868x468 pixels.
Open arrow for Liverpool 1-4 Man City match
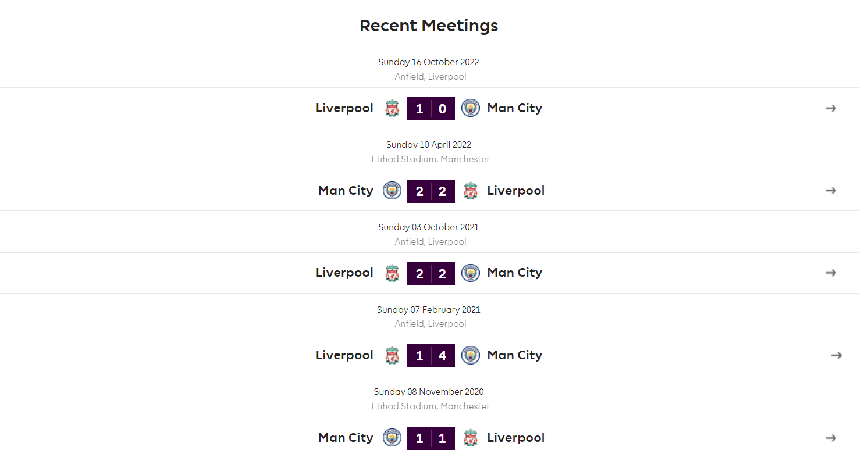[x=837, y=355]
